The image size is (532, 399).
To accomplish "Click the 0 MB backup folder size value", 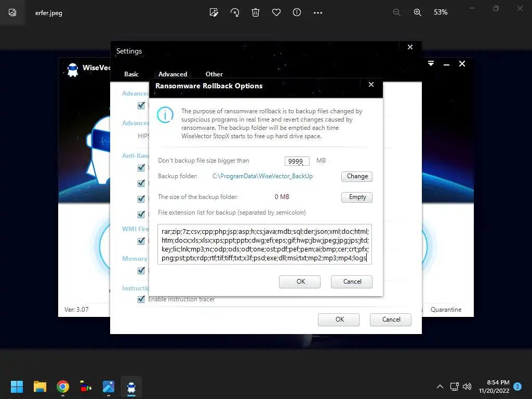I will 282,197.
